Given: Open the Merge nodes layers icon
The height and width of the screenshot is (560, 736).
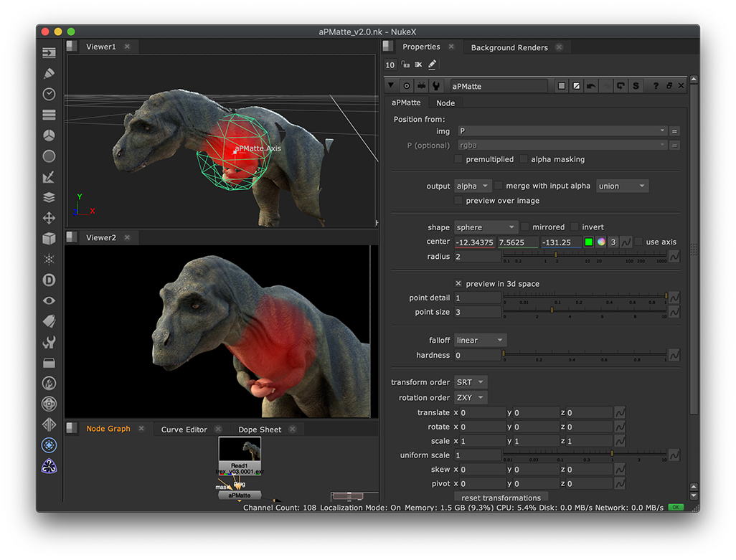Looking at the screenshot, I should click(x=49, y=197).
